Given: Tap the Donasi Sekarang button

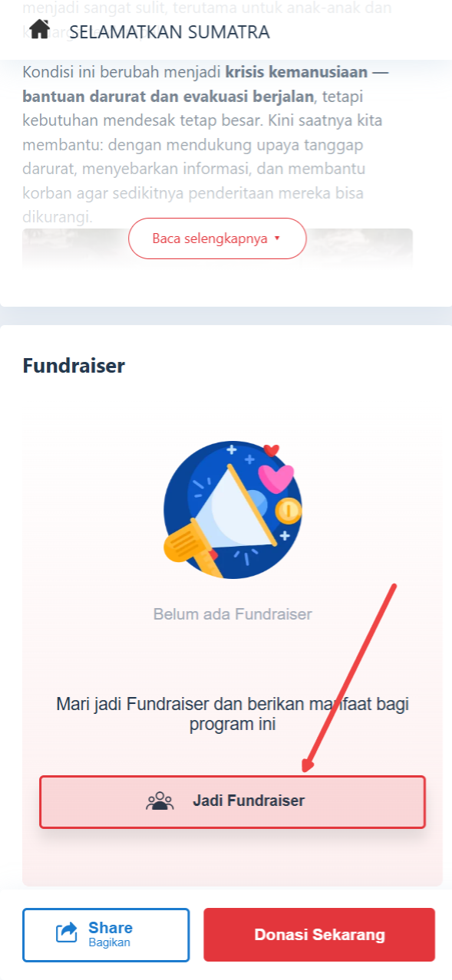Looking at the screenshot, I should click(x=319, y=935).
